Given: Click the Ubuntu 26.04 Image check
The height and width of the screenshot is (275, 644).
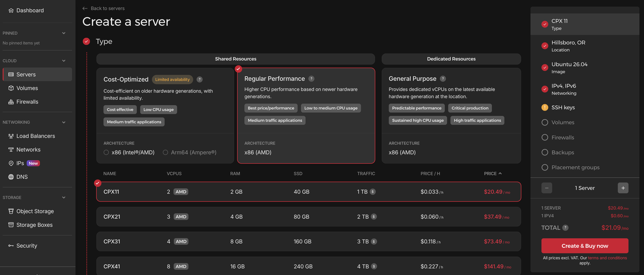Looking at the screenshot, I should (545, 68).
